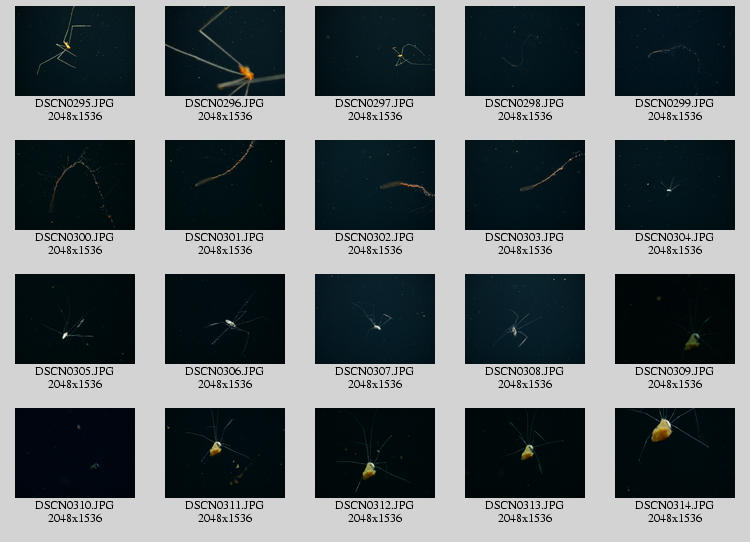Select the dark DSCN0310.JPG thumbnail

click(75, 453)
